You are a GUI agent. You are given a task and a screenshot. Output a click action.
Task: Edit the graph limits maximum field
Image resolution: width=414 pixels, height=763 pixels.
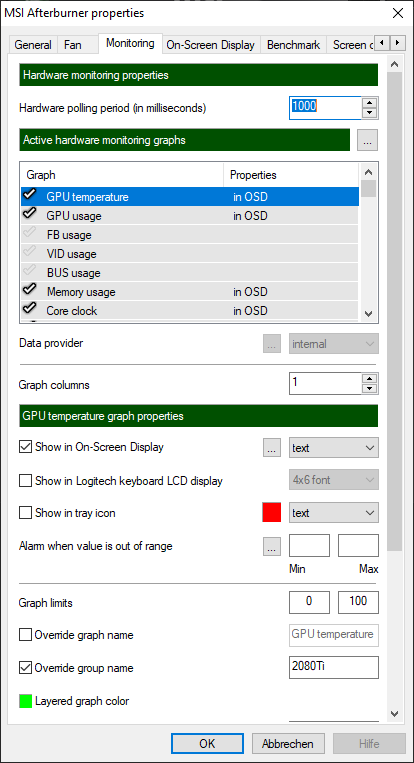click(x=358, y=602)
